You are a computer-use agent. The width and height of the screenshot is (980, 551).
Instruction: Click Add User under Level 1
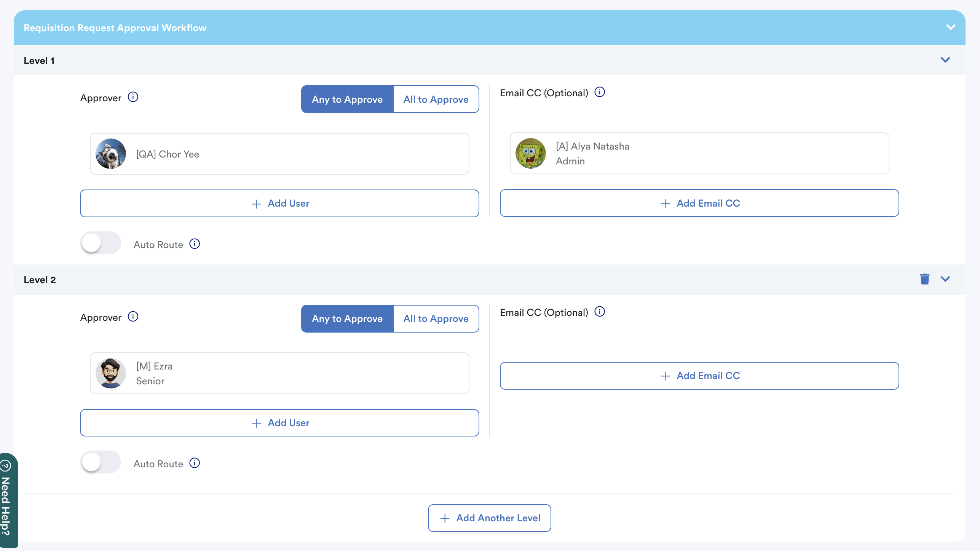(279, 204)
